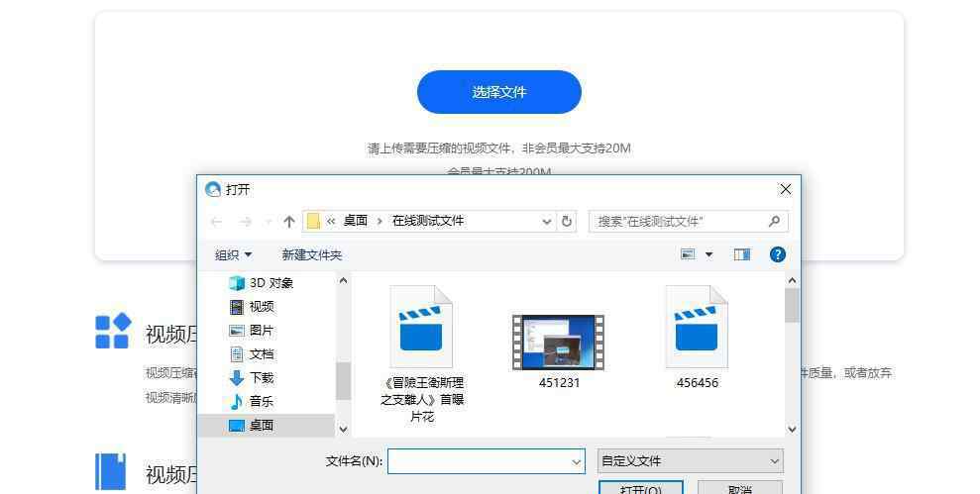This screenshot has height=494, width=980.
Task: Select 在线测试文件 in the address breadcrumb
Action: [427, 221]
